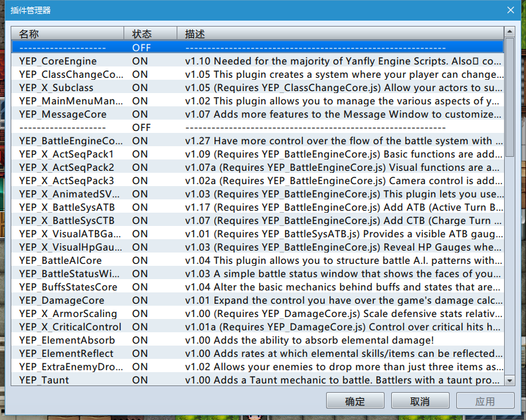
Task: Click ON status of YEP_DamageCore
Action: click(x=140, y=300)
